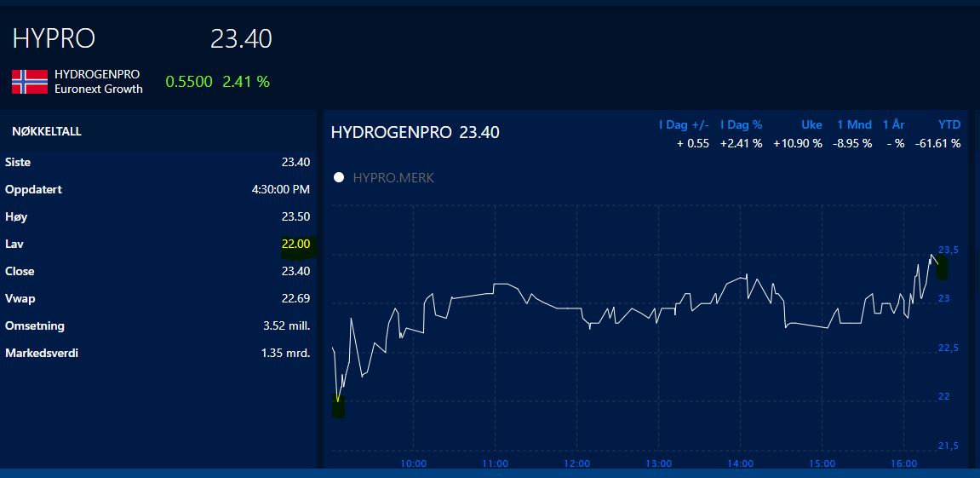Click the +2.41 % daily percent value
This screenshot has height=478, width=980.
(x=742, y=143)
